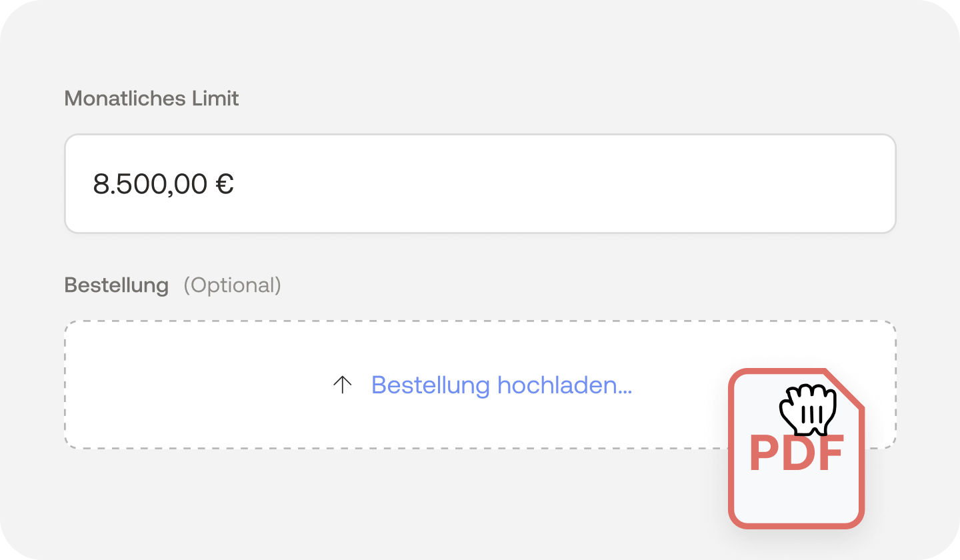Click Bestellung hochladen to attach a file

[x=502, y=385]
